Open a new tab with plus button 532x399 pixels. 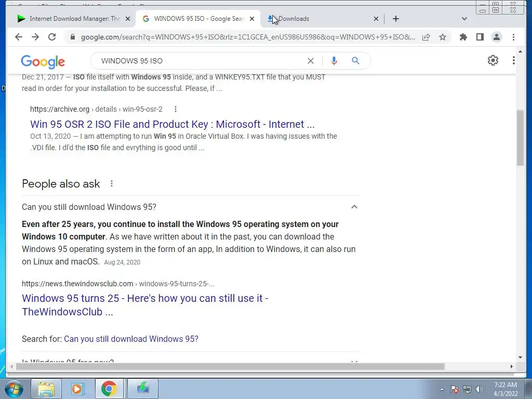tap(395, 19)
